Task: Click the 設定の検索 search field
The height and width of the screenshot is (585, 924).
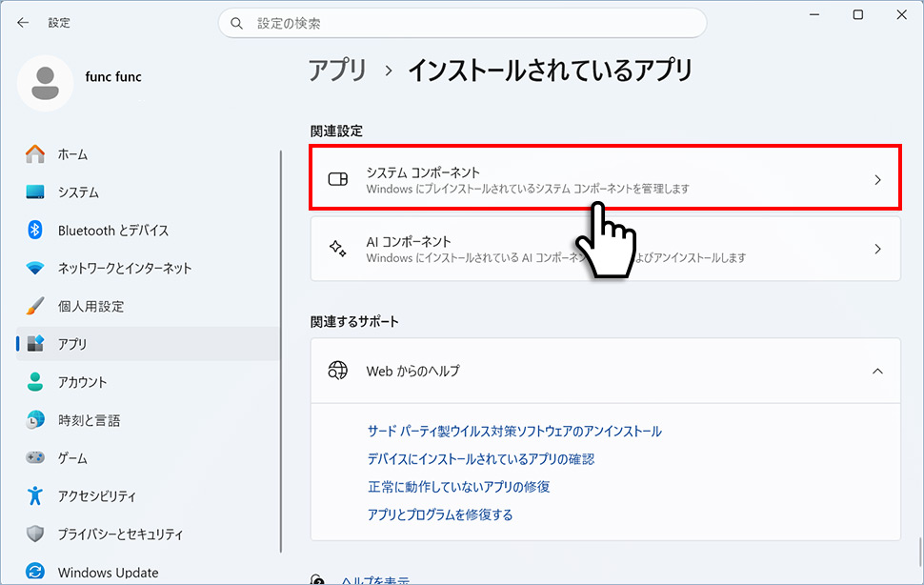Action: point(463,23)
